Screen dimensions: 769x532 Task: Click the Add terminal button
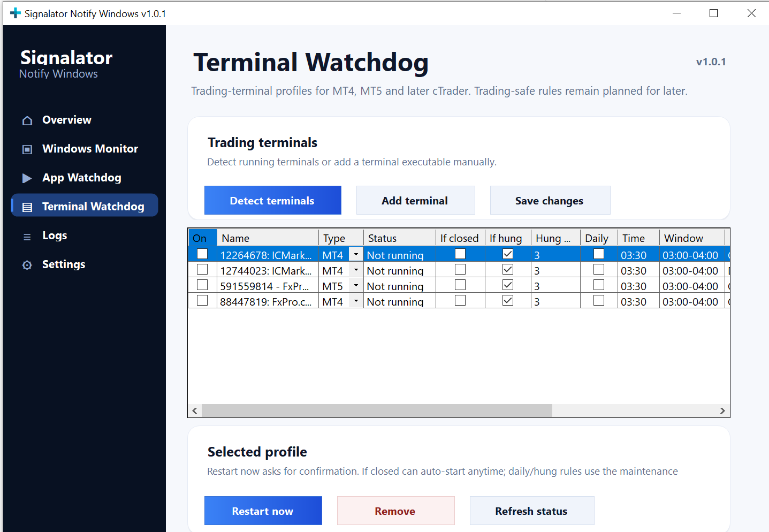[415, 200]
